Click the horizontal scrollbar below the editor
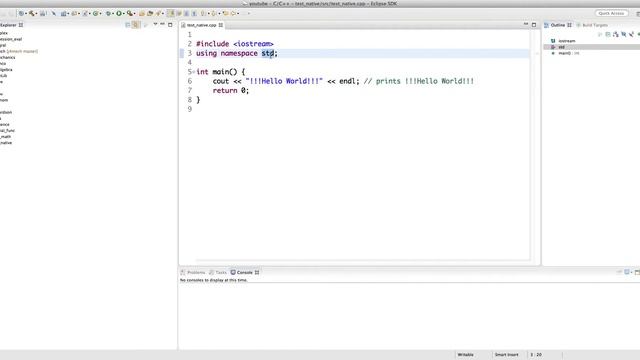This screenshot has width=640, height=360. point(362,260)
